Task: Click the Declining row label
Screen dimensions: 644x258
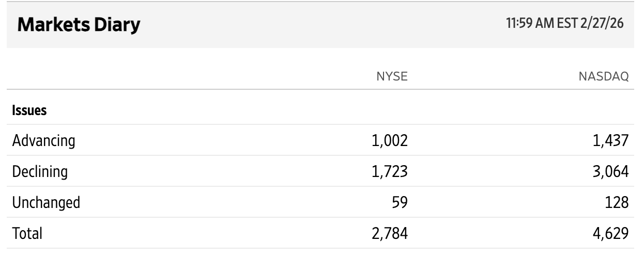Action: point(40,171)
